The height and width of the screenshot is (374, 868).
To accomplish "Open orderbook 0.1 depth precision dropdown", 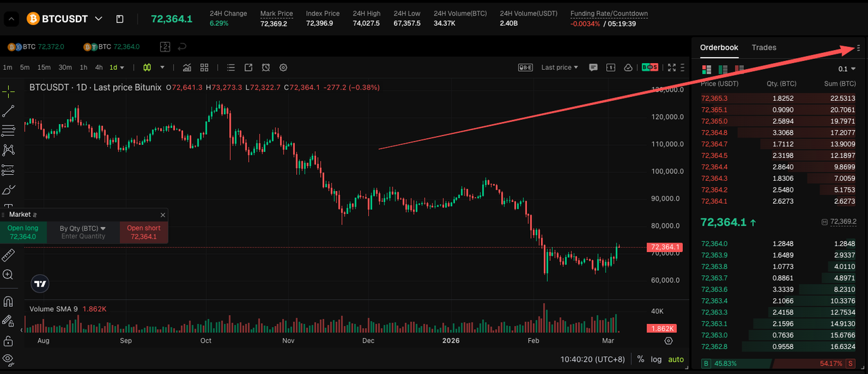I will coord(847,69).
